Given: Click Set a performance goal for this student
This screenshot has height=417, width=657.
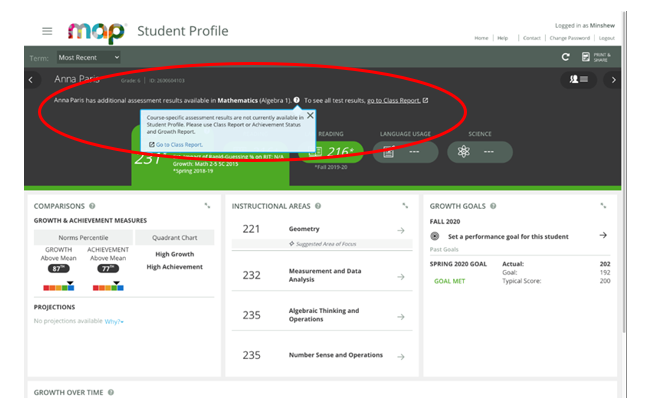Looking at the screenshot, I should (518, 235).
